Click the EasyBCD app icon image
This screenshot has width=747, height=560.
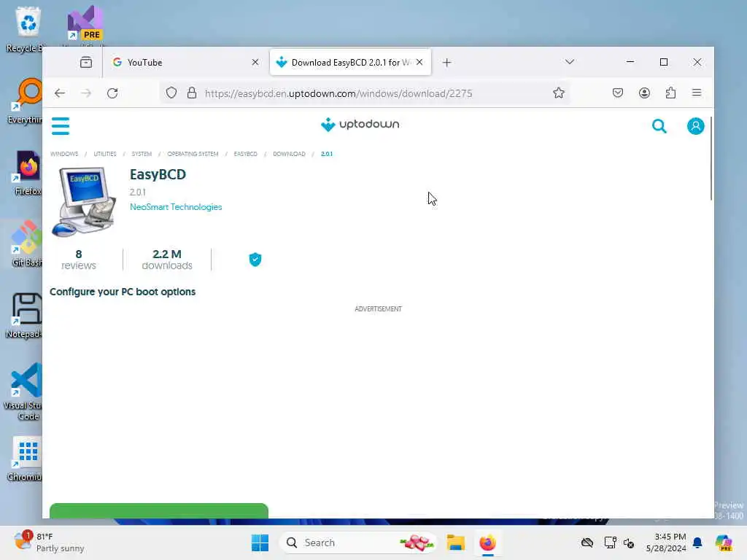coord(85,201)
